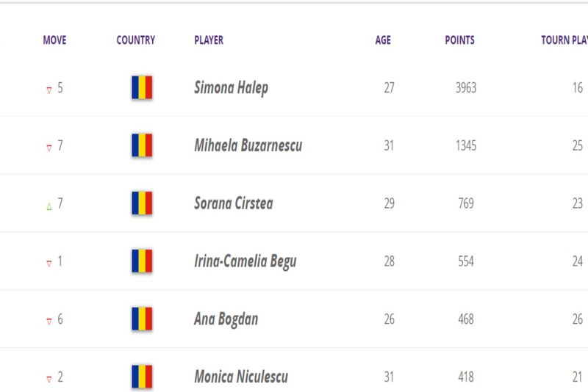Click the flag next to Sorana Cirstea
Image resolution: width=588 pixels, height=392 pixels.
(142, 203)
